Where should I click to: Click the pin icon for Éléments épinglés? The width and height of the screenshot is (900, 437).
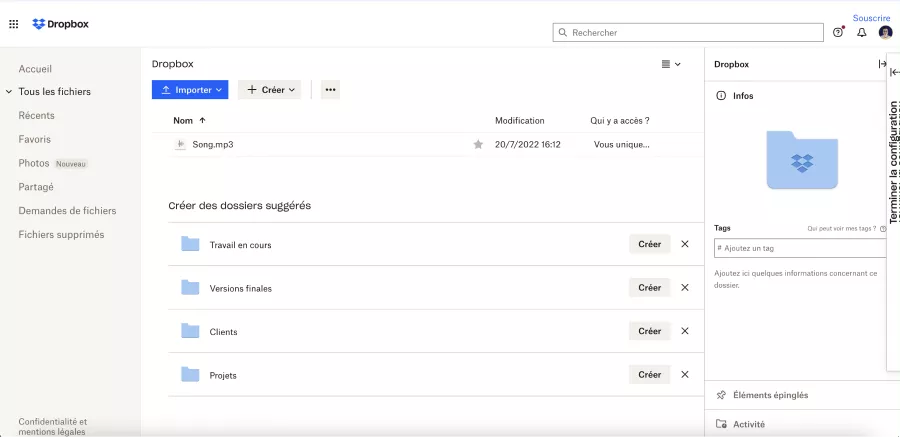point(721,395)
